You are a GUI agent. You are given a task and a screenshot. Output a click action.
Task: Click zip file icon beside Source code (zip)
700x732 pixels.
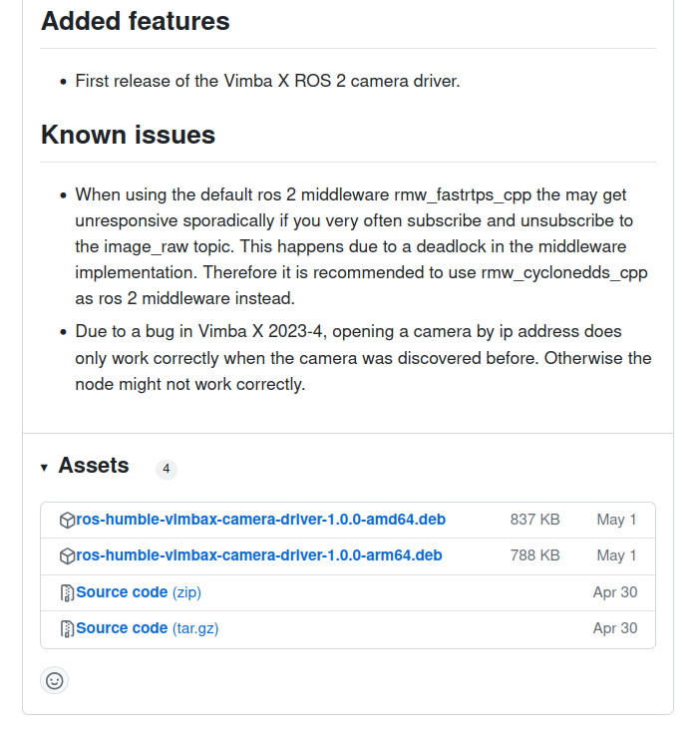click(67, 593)
